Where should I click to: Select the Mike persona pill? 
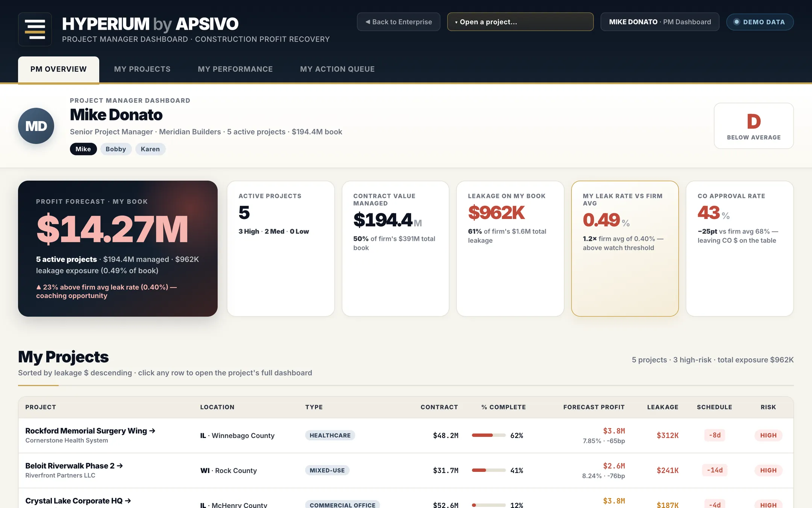point(83,149)
